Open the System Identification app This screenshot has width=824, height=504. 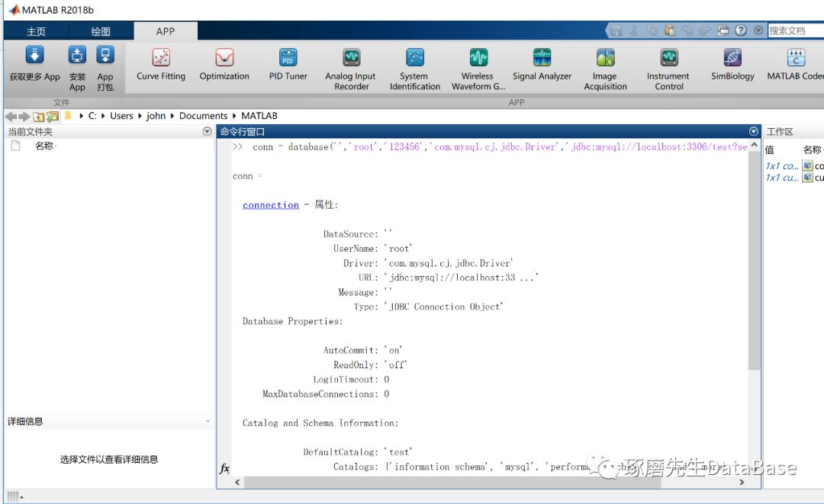click(x=414, y=69)
